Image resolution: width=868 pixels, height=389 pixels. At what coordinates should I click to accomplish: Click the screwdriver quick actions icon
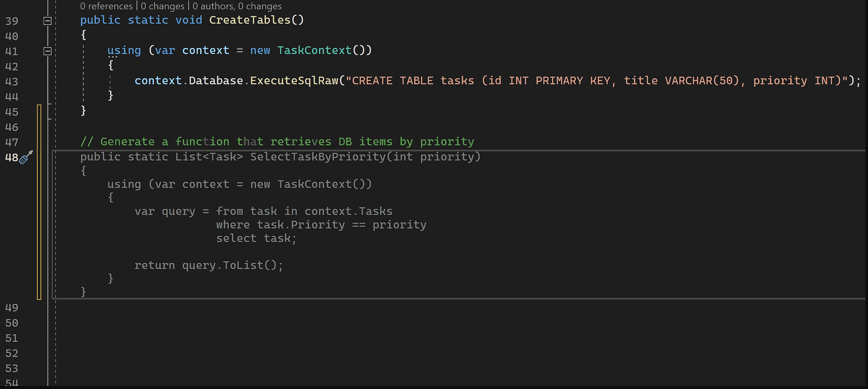26,157
